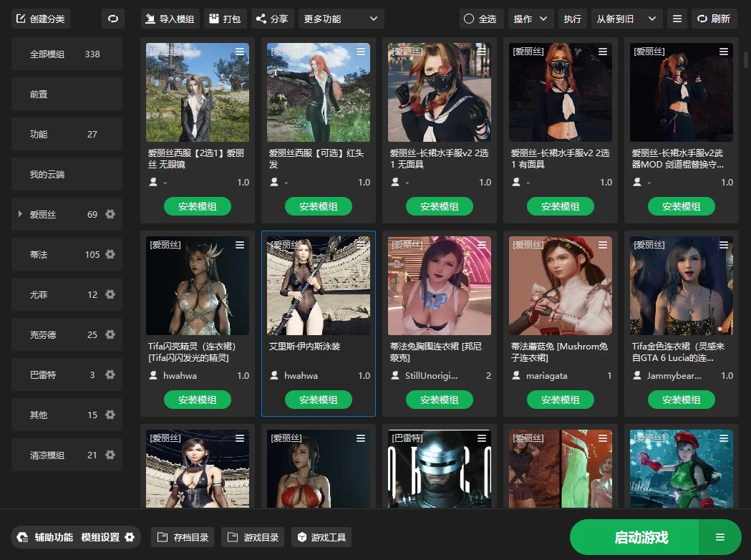
Task: Click the 启动游戏 launch button
Action: tap(642, 537)
